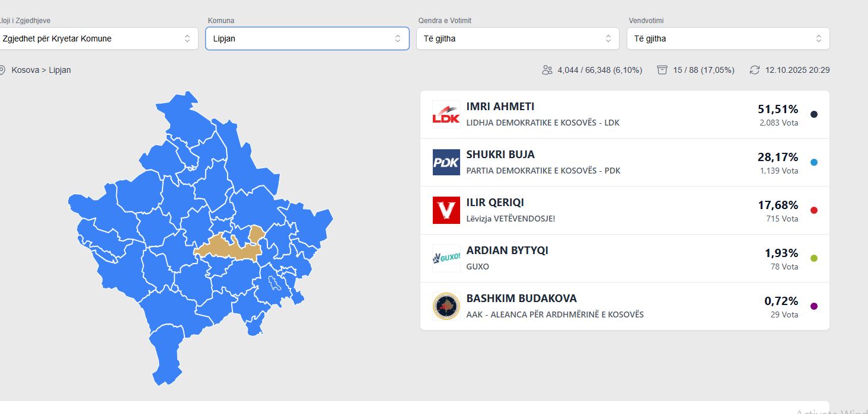Click the LDK party logo
The image size is (868, 414).
[446, 114]
